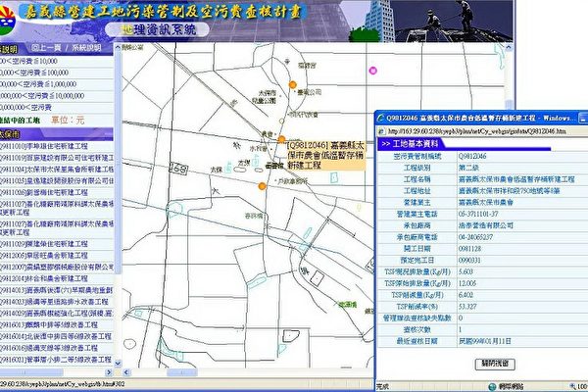Click the orange marker beside the Q9812046 label

pyautogui.click(x=280, y=140)
